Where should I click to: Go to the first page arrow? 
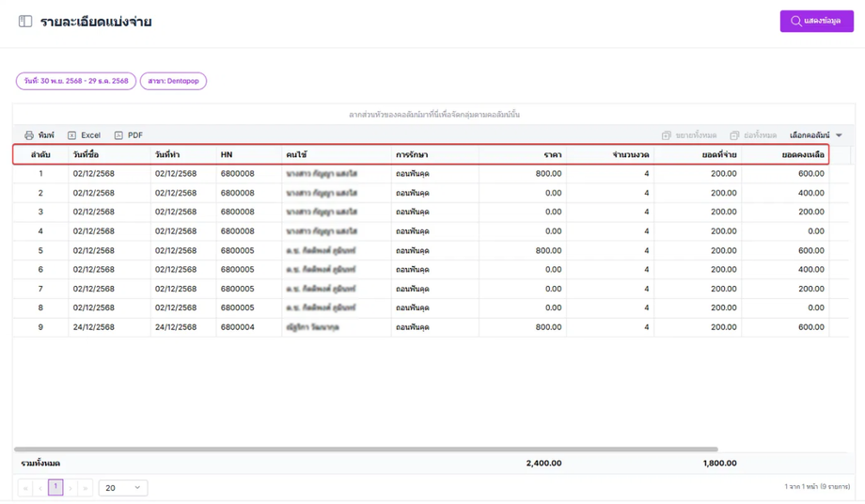click(25, 488)
